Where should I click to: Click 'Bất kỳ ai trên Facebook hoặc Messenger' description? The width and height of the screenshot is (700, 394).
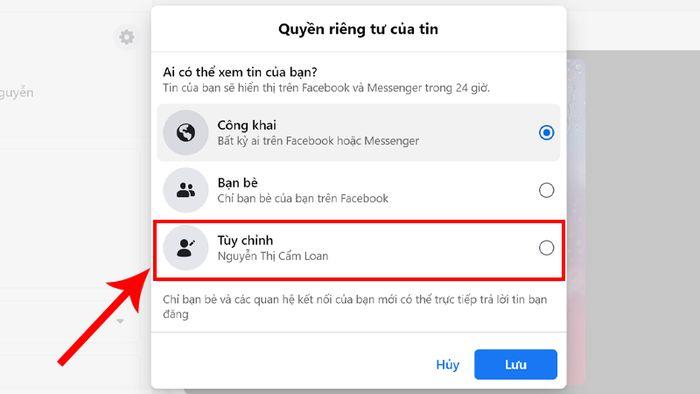tap(318, 141)
